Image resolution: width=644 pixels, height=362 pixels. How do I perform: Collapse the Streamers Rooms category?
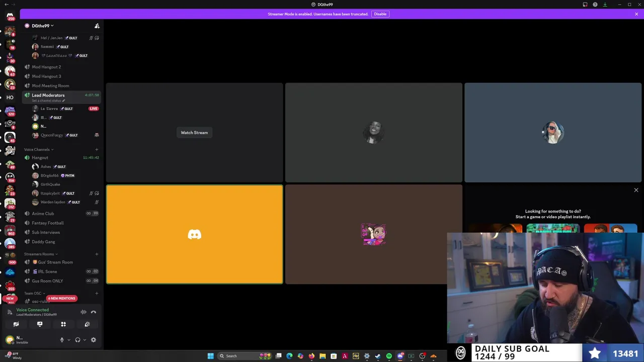pos(41,254)
